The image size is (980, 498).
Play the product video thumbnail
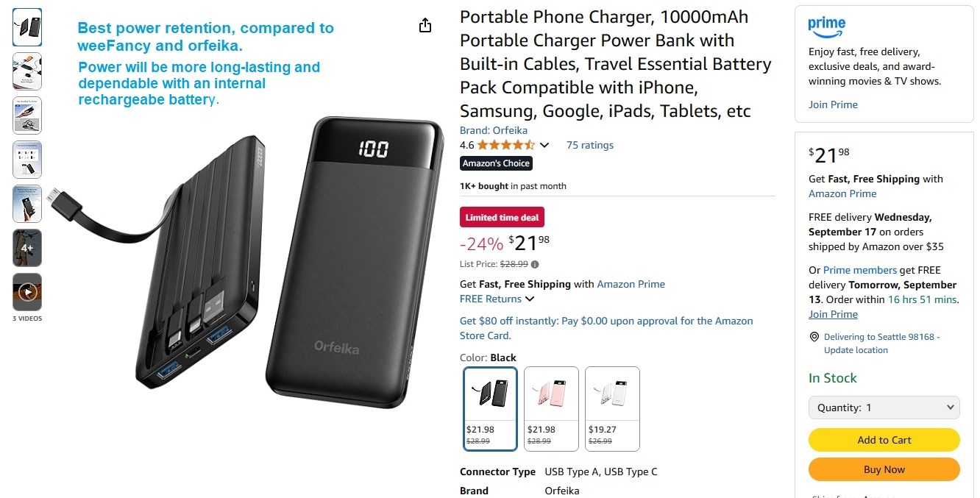click(x=27, y=292)
